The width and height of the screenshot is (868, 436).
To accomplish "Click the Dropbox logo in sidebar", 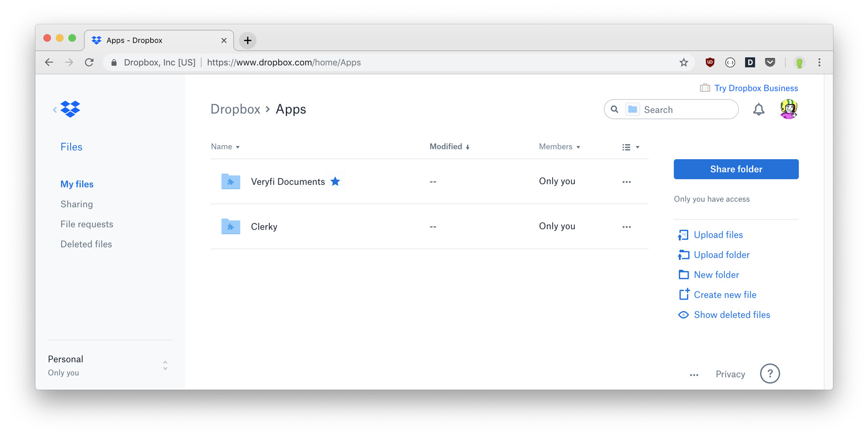I will (70, 109).
